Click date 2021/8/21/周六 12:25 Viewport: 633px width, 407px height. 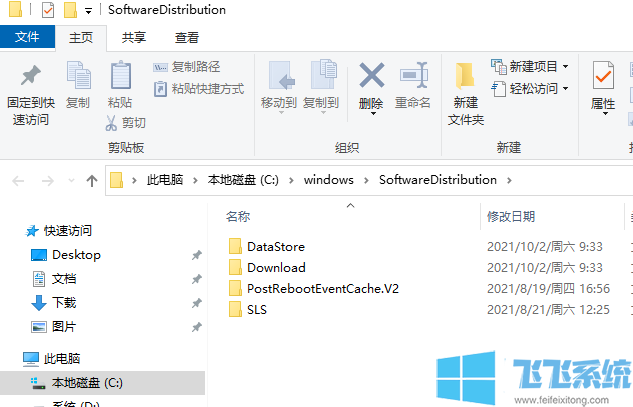(x=548, y=309)
